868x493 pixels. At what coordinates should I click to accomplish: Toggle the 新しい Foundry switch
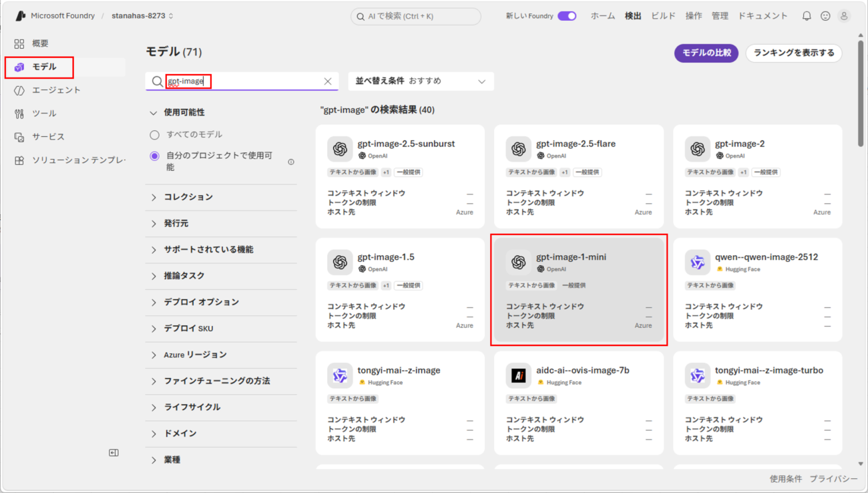click(567, 16)
